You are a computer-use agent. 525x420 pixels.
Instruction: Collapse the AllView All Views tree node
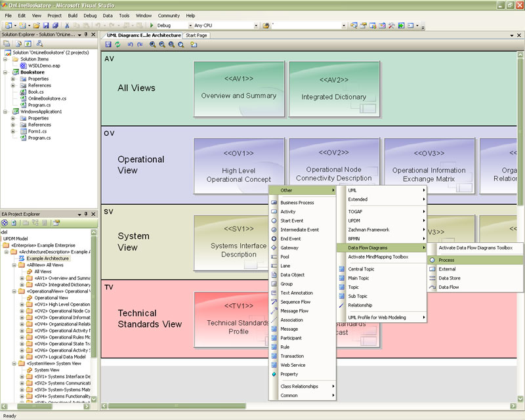click(x=14, y=264)
